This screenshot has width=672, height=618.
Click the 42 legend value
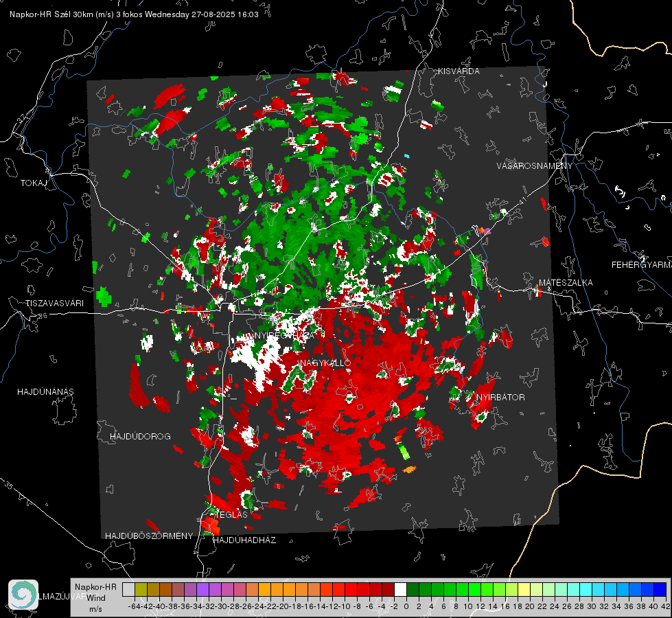[666, 606]
